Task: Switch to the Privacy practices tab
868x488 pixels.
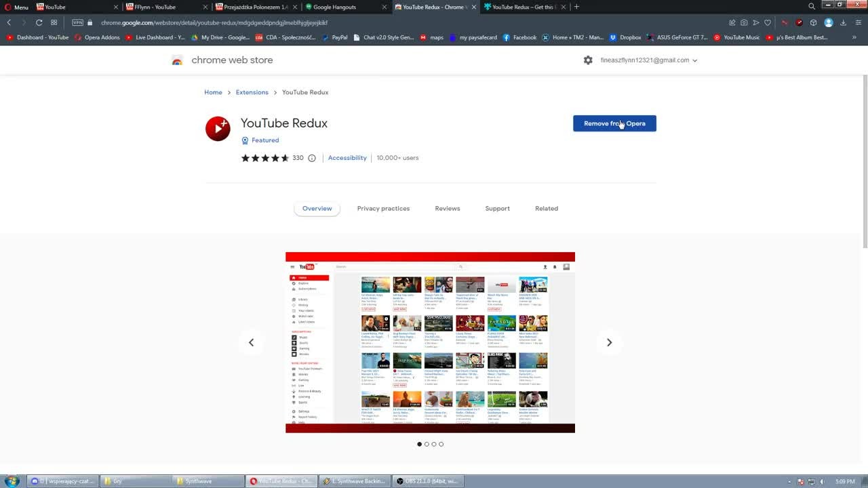Action: coord(383,208)
